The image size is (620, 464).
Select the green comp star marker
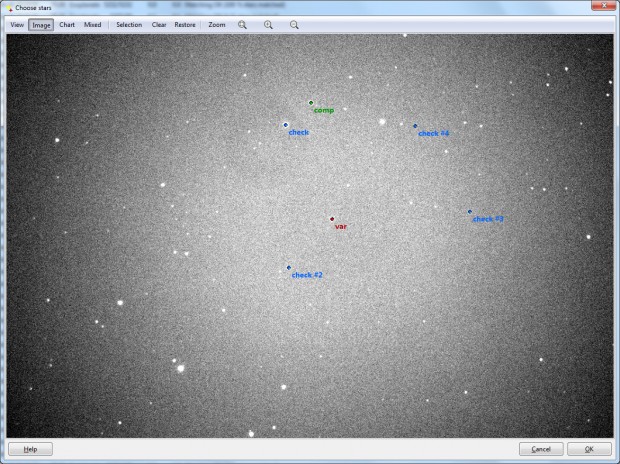tap(311, 103)
